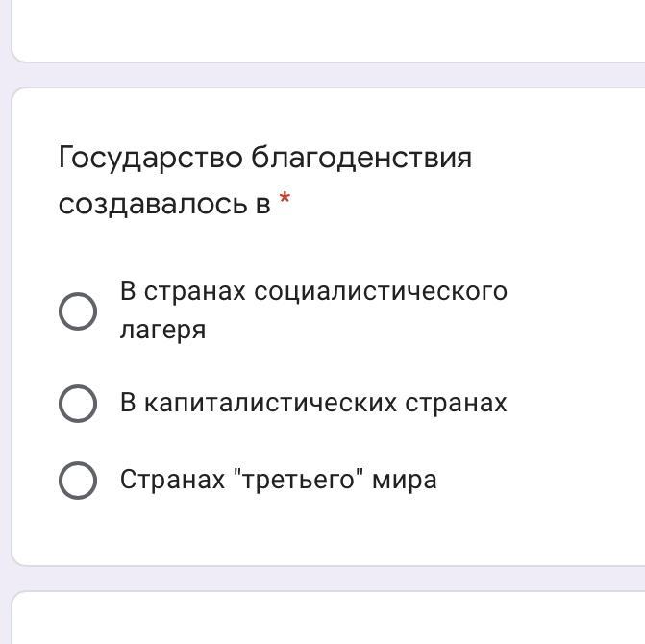Click the label text "В капиталистических странах"
The width and height of the screenshot is (645, 644).
click(x=313, y=403)
